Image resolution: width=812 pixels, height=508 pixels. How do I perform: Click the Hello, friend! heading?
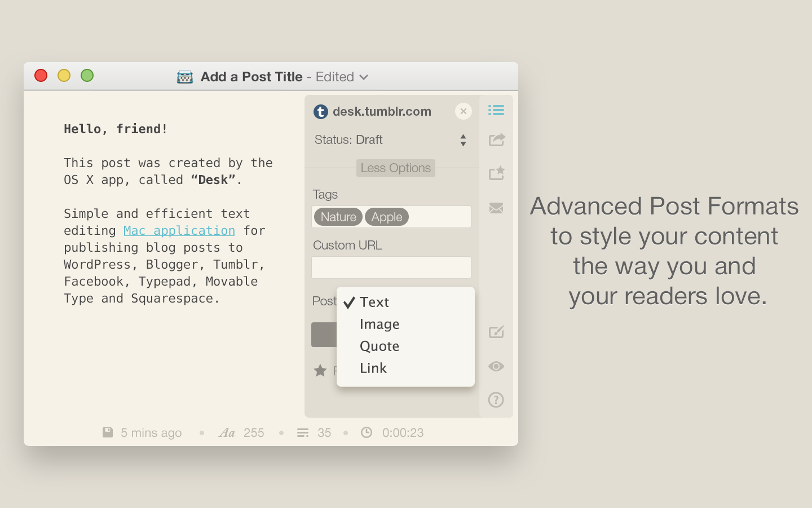coord(116,129)
